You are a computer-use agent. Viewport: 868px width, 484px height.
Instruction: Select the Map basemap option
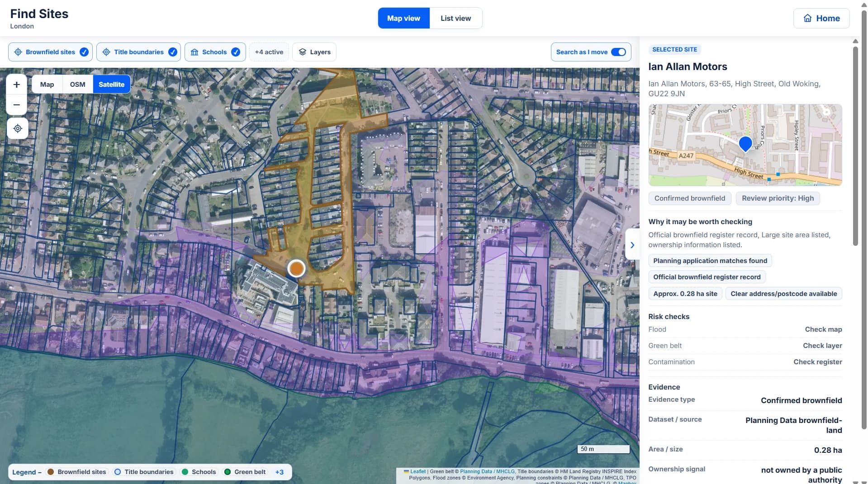pyautogui.click(x=47, y=85)
